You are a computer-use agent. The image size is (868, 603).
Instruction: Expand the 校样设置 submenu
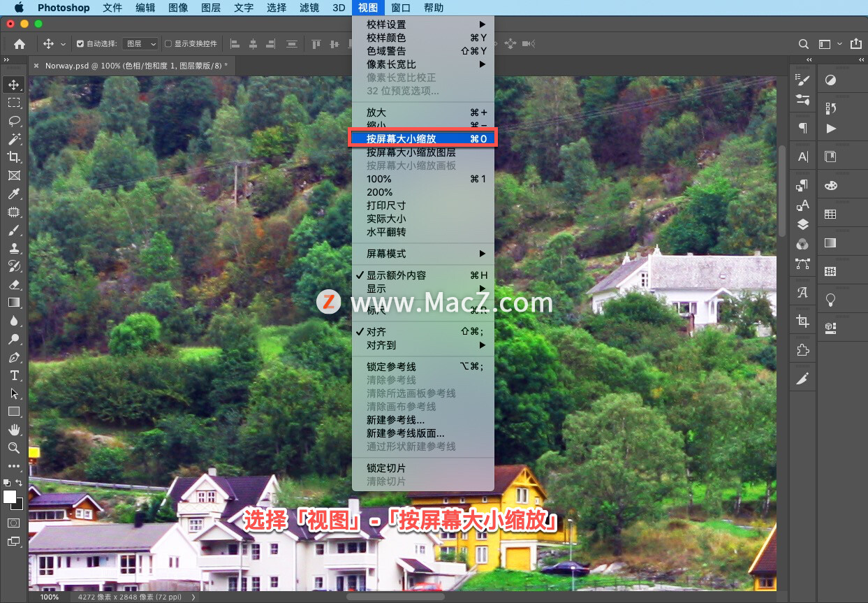coord(423,24)
